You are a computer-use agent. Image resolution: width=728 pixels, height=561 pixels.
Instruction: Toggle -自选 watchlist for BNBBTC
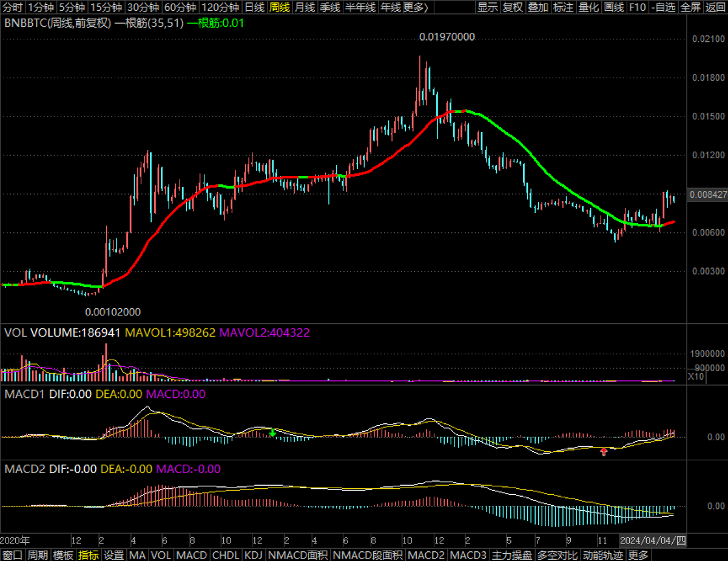(x=663, y=8)
